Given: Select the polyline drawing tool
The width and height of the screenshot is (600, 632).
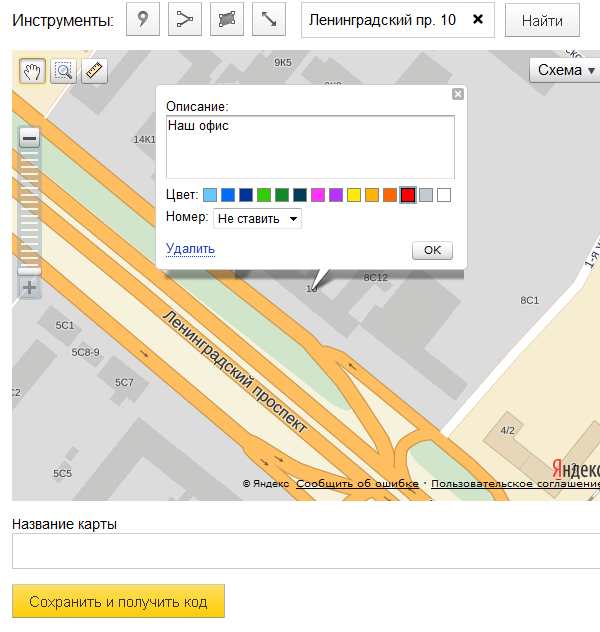Looking at the screenshot, I should coord(184,19).
